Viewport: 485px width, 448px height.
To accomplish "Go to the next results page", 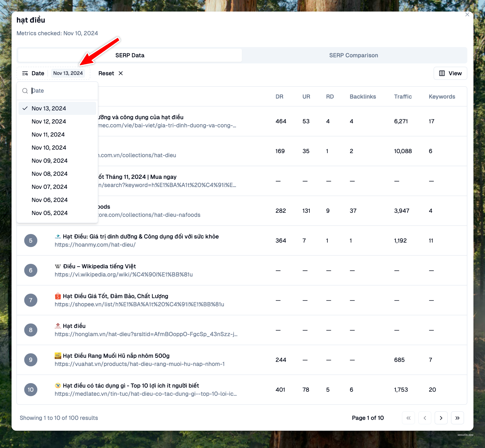I will click(441, 418).
